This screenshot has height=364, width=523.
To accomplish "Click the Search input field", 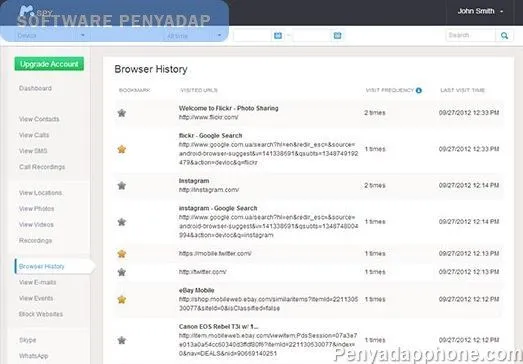I will point(470,35).
